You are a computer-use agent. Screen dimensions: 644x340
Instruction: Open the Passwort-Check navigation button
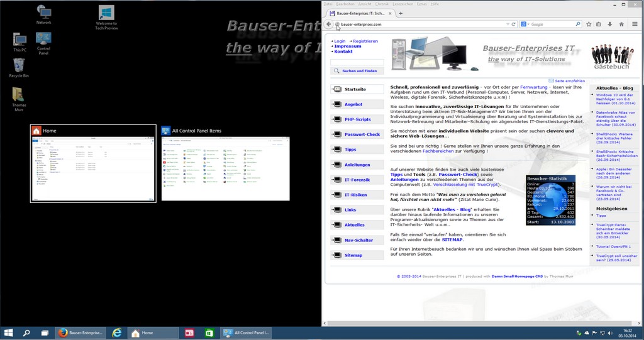click(x=357, y=134)
